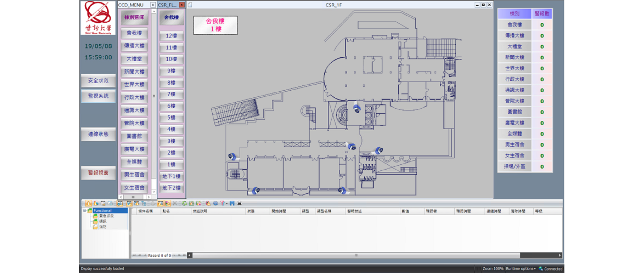Switch to floor 2樓
Image resolution: width=644 pixels, height=273 pixels.
point(171,153)
